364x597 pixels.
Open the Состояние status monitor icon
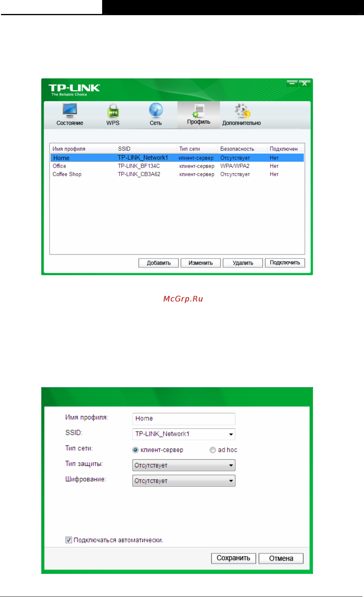click(70, 110)
